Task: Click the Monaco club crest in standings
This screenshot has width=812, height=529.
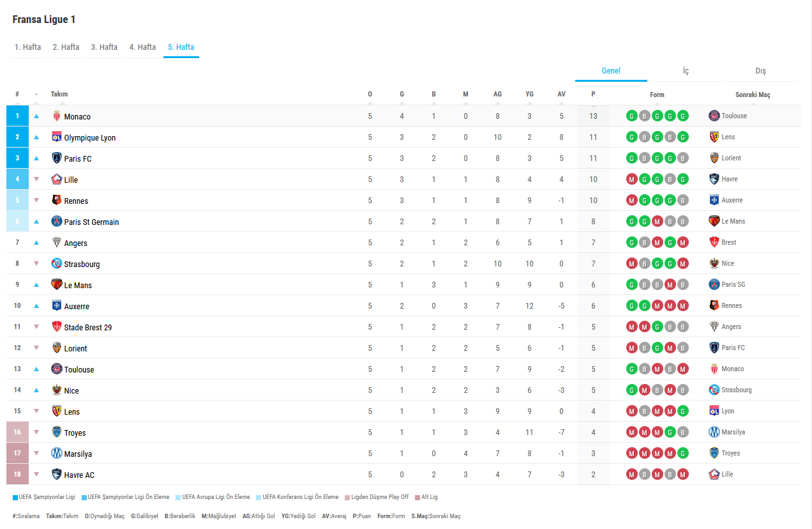Action: [x=57, y=116]
